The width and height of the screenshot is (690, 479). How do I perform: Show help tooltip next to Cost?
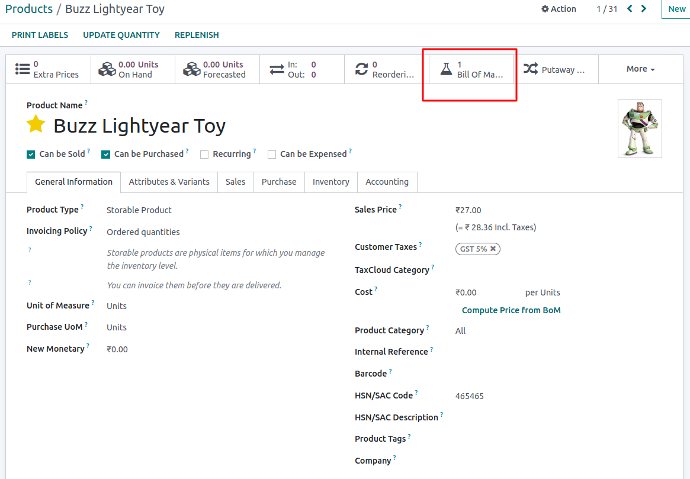coord(376,289)
